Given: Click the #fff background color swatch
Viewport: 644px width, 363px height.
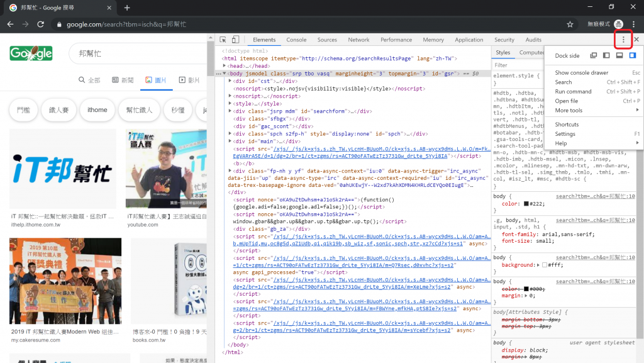Looking at the screenshot, I should click(x=545, y=265).
